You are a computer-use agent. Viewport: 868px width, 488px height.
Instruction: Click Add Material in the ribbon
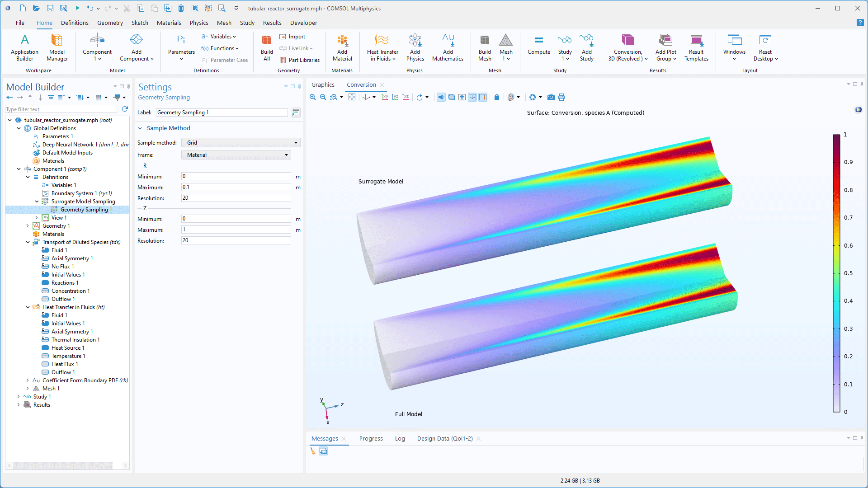coord(342,47)
